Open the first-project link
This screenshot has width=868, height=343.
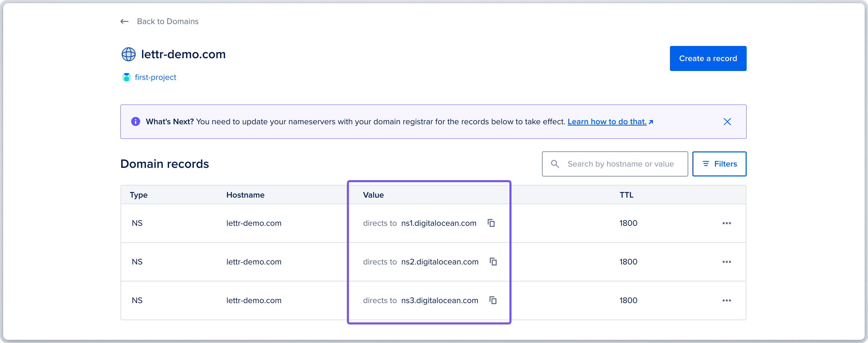coord(155,77)
